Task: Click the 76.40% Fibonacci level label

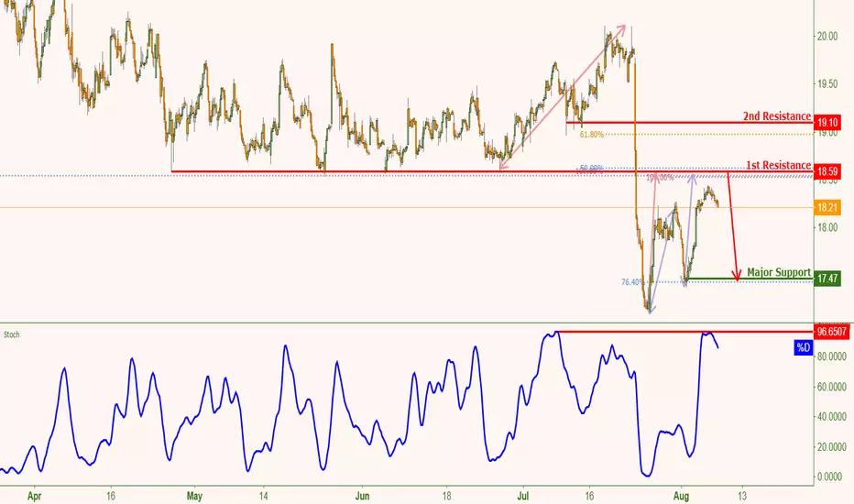Action: click(633, 282)
